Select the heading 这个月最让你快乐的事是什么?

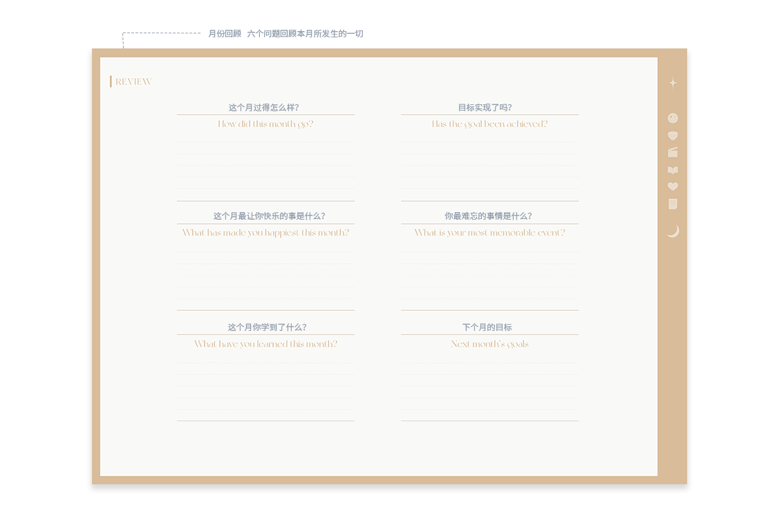(x=270, y=216)
